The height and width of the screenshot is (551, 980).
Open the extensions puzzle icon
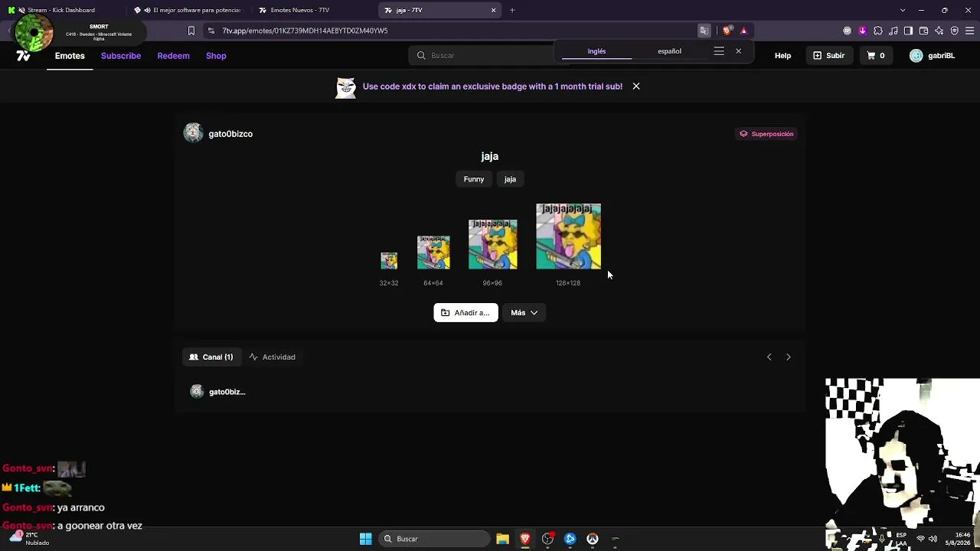coord(877,31)
